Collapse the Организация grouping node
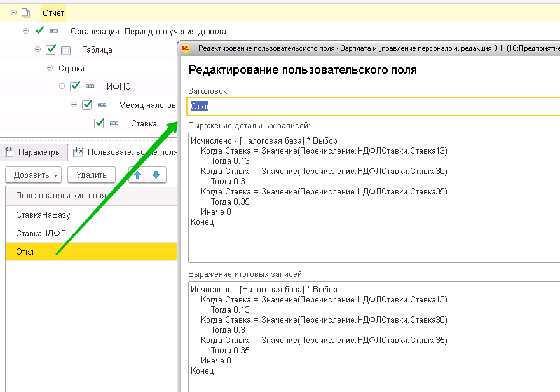Viewport: 560px width, 392px height. tap(25, 31)
